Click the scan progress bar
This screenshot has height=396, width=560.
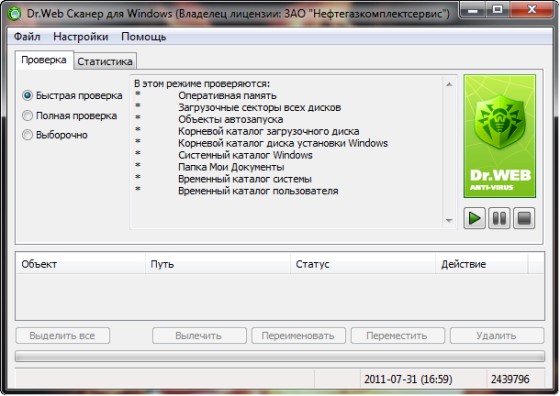tap(280, 356)
